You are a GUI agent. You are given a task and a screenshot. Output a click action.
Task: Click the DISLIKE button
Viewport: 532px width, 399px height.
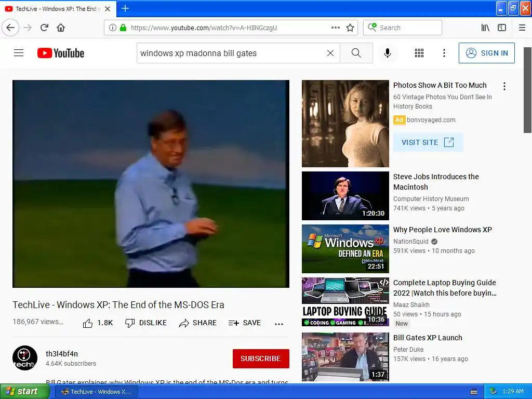pos(146,323)
